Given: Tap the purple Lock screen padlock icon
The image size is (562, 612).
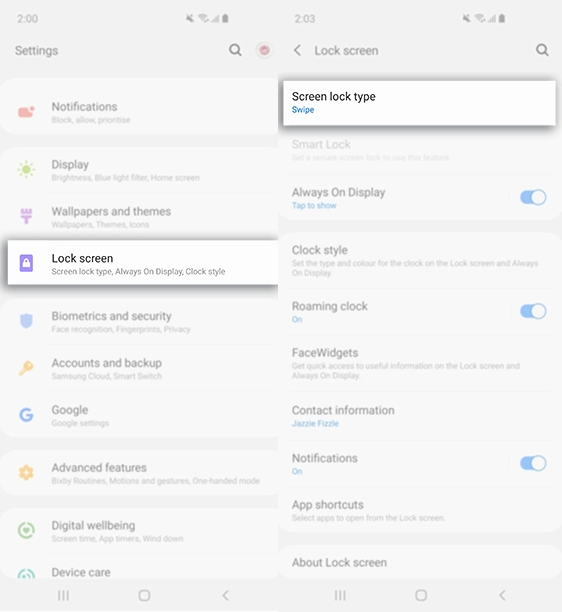Looking at the screenshot, I should point(26,263).
